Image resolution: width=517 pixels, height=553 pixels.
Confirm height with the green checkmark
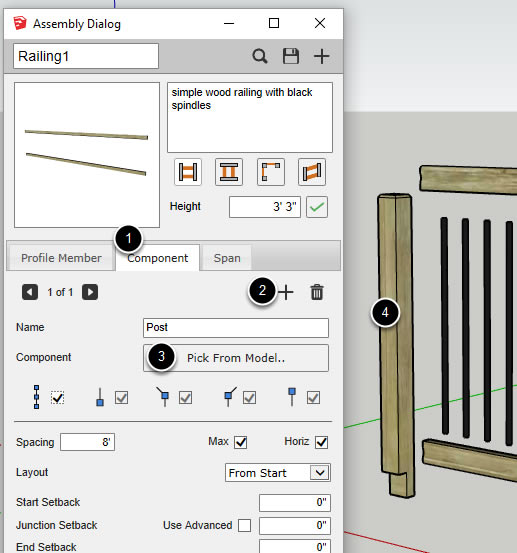click(x=317, y=207)
